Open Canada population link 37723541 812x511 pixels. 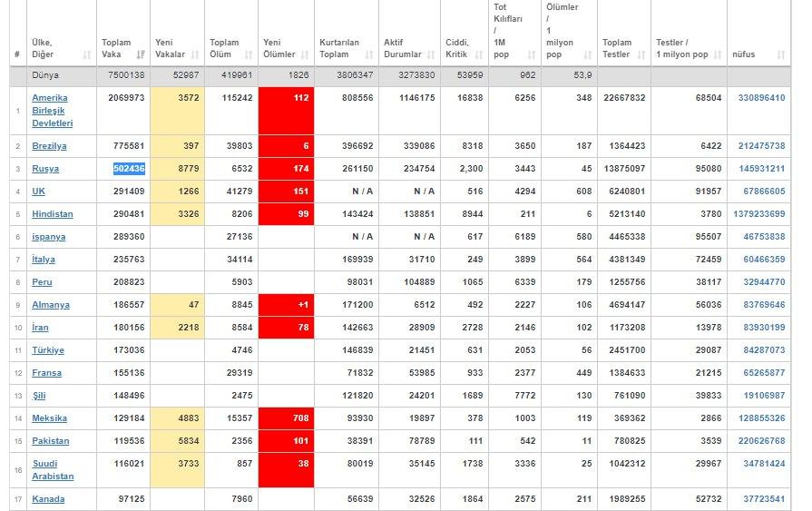(x=764, y=499)
